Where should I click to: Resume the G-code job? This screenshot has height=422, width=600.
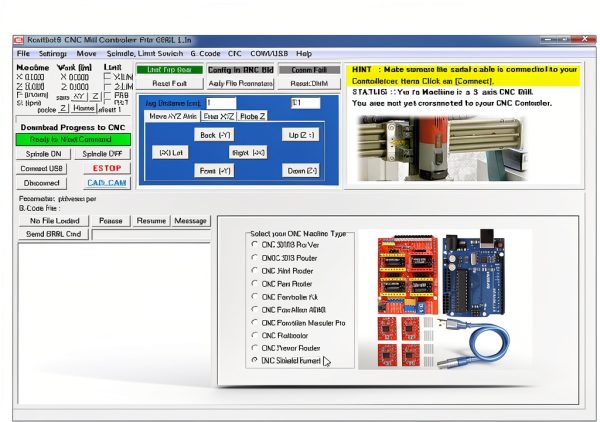(x=151, y=221)
